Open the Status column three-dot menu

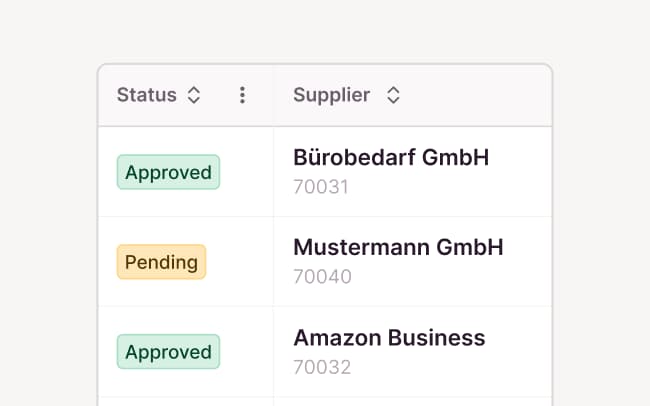click(x=242, y=95)
